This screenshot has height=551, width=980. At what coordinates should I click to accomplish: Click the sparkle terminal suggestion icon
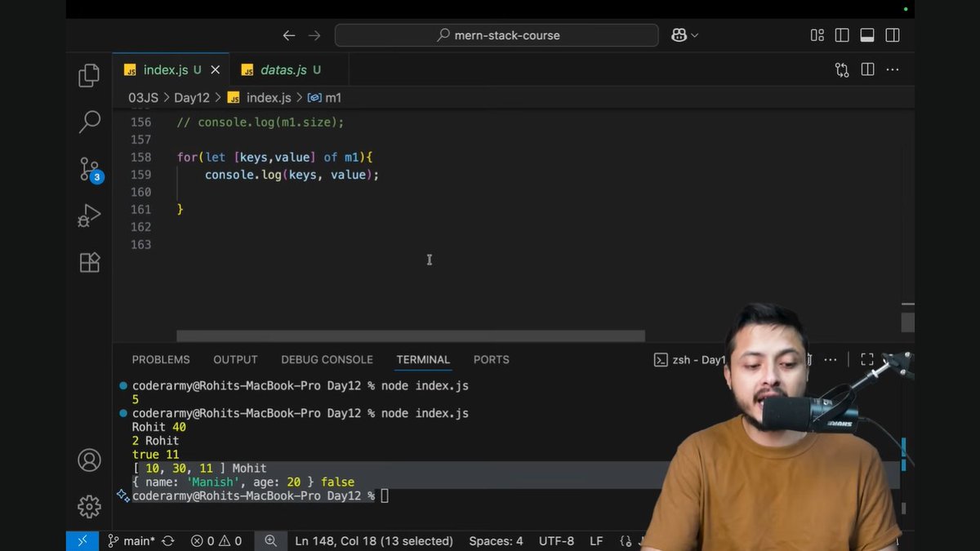(123, 495)
